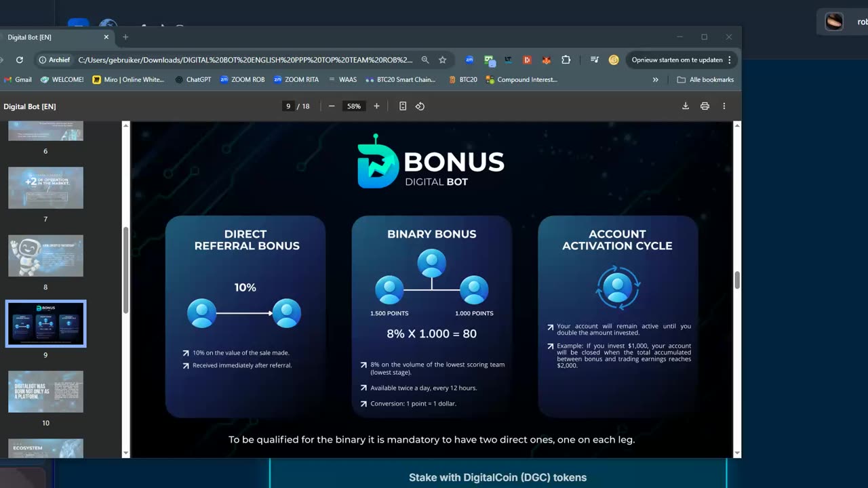Open the Extensions puzzle menu
This screenshot has height=488, width=868.
coord(566,60)
